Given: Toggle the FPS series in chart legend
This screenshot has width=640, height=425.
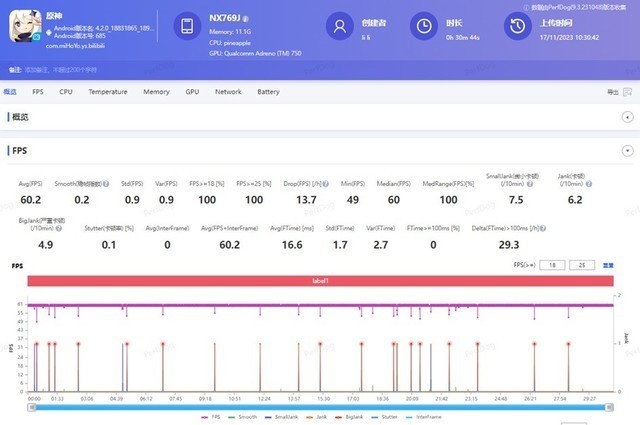Looking at the screenshot, I should tap(213, 416).
